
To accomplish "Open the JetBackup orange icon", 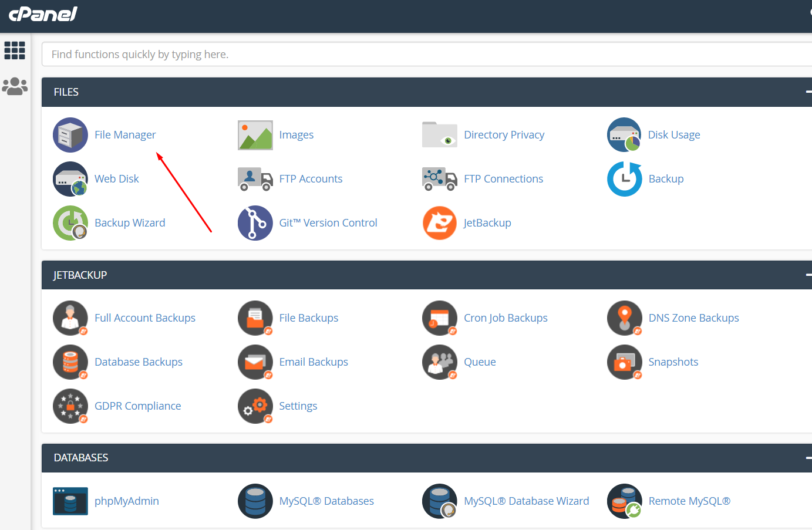I will point(439,223).
